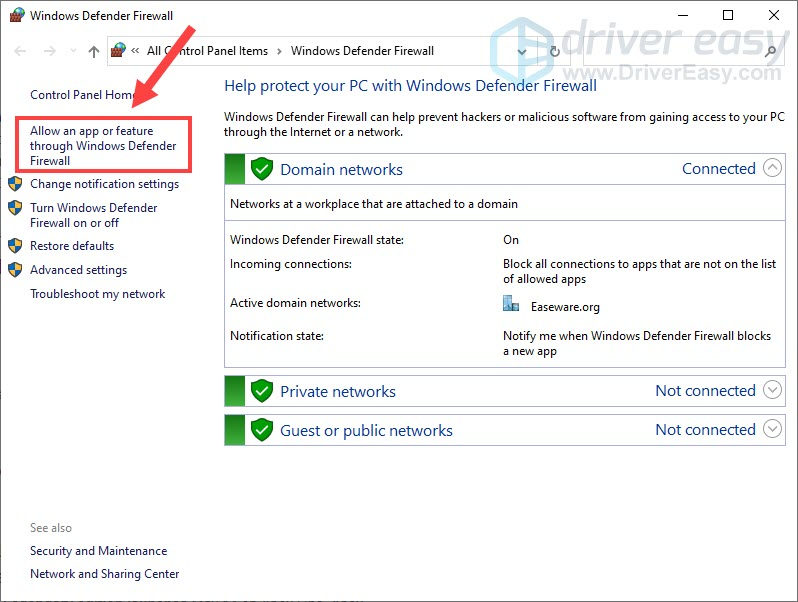Go up one level with Up arrow
This screenshot has height=602, width=798.
click(x=94, y=51)
